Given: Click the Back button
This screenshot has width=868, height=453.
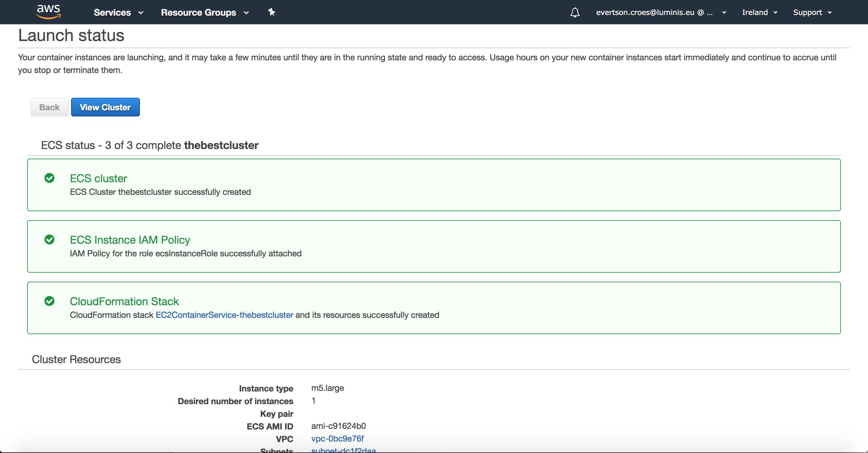Looking at the screenshot, I should click(x=49, y=107).
